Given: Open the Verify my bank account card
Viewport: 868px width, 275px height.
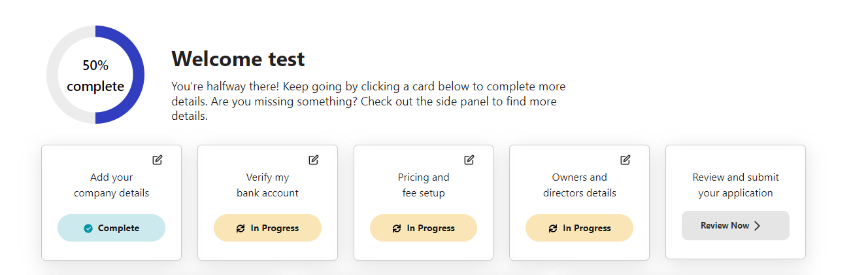Looking at the screenshot, I should click(x=267, y=185).
